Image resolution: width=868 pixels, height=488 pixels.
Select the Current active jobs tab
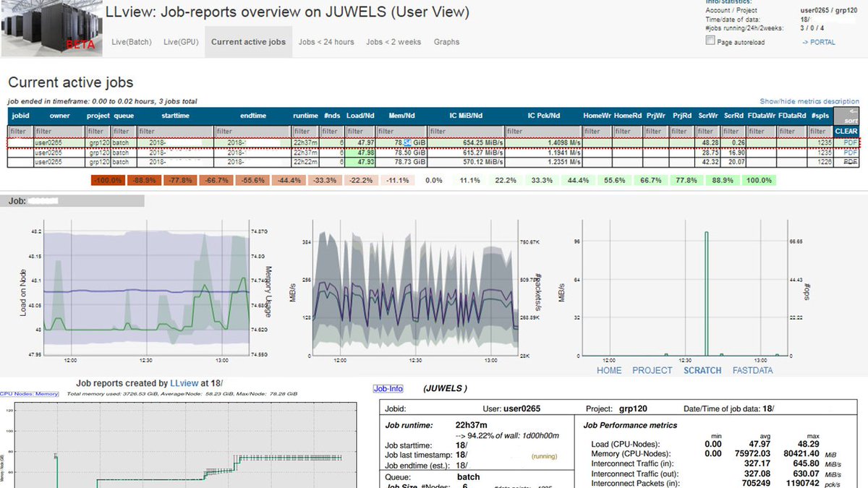249,42
